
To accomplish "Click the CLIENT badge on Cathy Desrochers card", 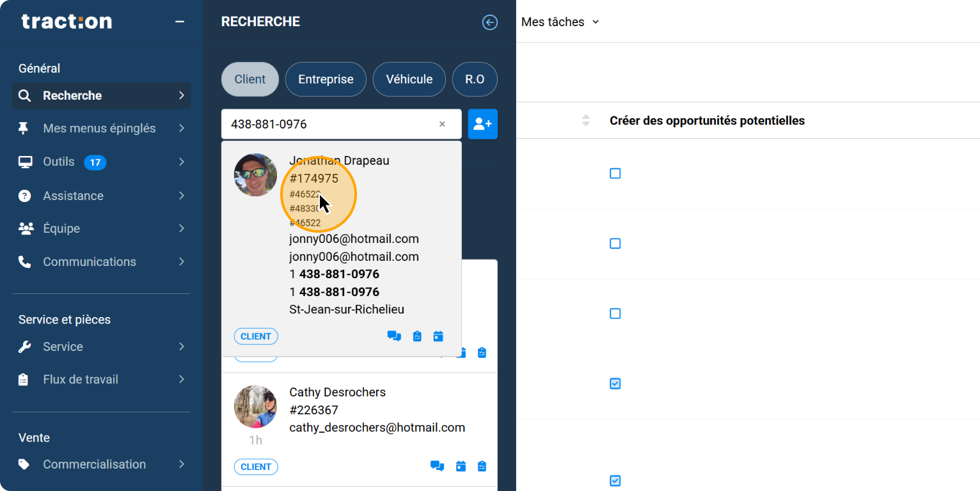I will [256, 467].
